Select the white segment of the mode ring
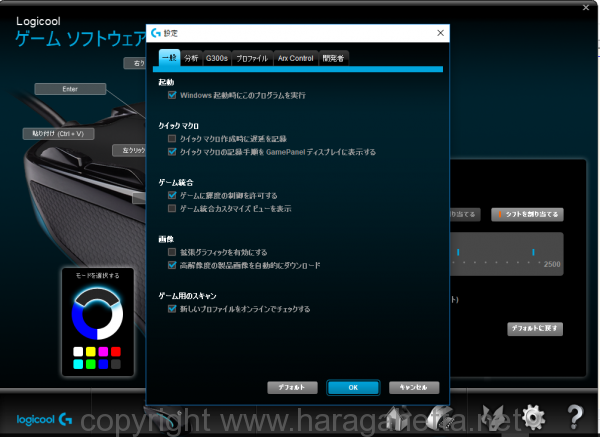 [116, 323]
